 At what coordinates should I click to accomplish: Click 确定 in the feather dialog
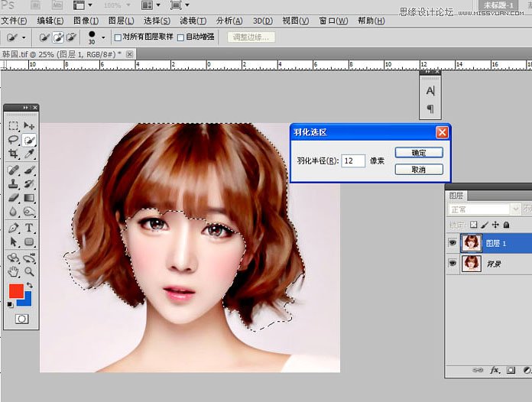418,153
